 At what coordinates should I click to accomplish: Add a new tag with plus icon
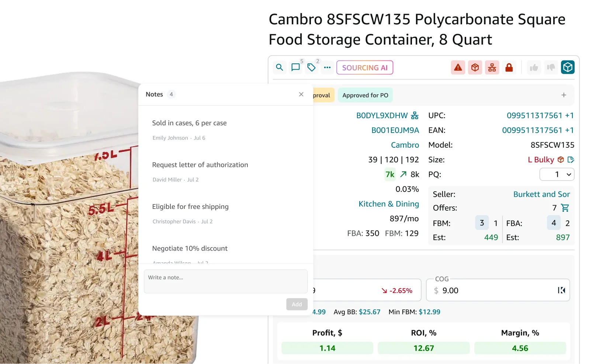click(564, 95)
